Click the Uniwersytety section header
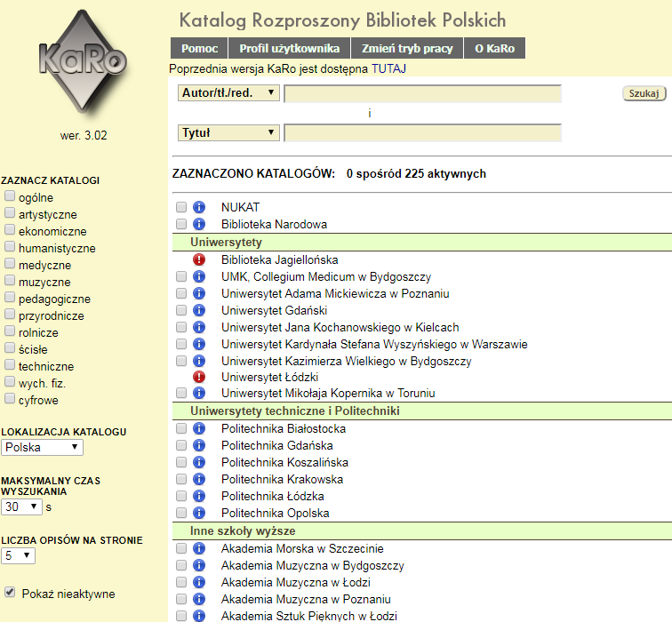 (422, 242)
